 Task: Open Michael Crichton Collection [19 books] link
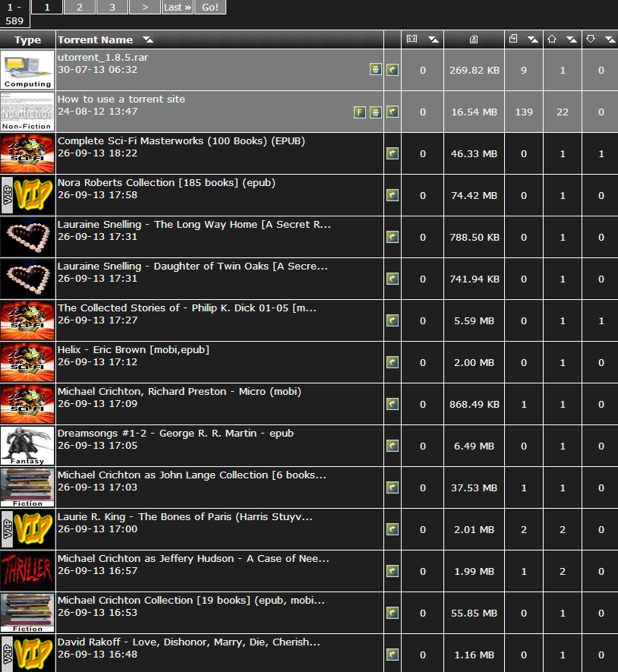point(191,601)
